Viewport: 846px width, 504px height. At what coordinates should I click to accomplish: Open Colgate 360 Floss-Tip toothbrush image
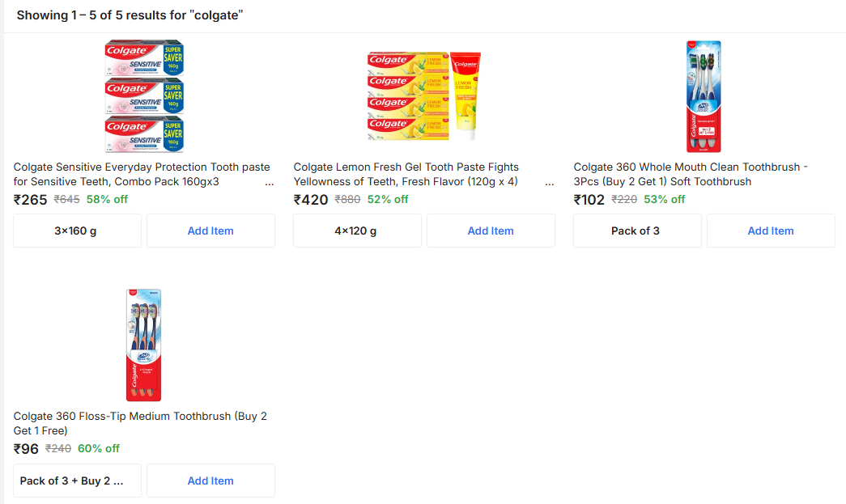point(143,345)
